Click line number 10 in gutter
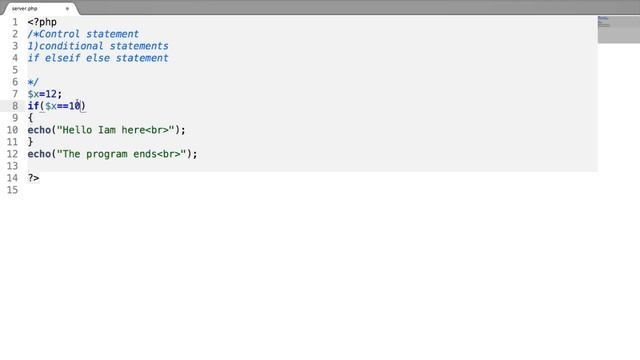The width and height of the screenshot is (640, 360). (x=12, y=130)
